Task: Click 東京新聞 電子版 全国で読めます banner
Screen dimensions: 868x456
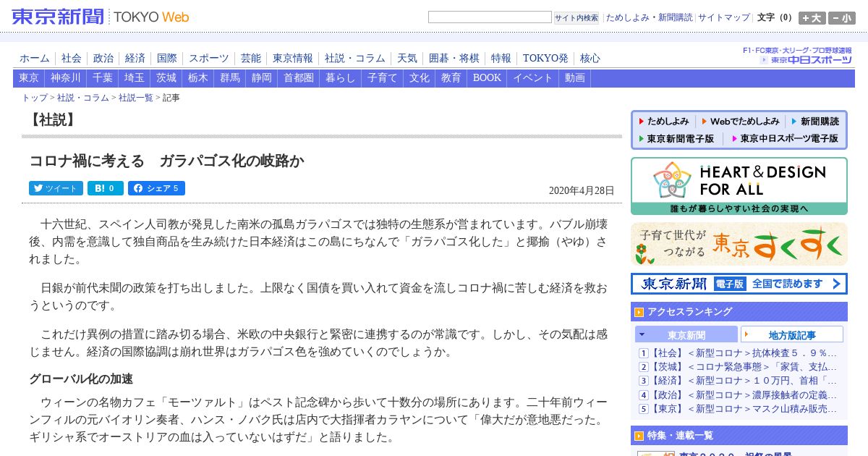Action: coord(739,284)
